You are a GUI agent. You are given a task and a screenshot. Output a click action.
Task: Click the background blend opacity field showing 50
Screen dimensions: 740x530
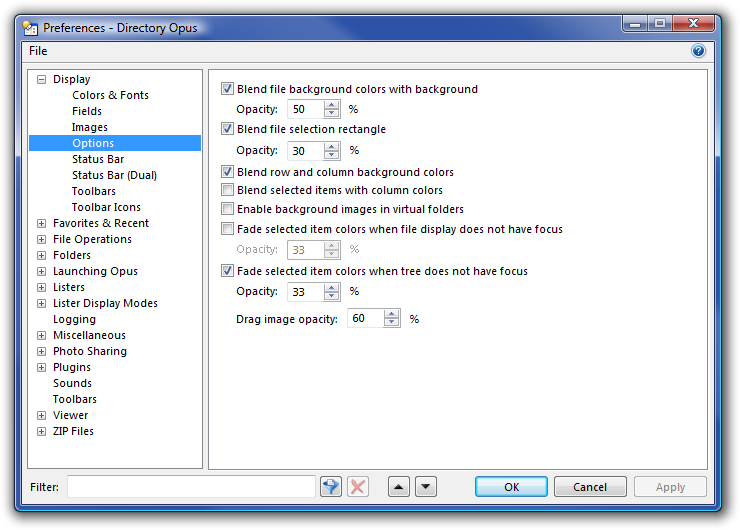point(306,109)
